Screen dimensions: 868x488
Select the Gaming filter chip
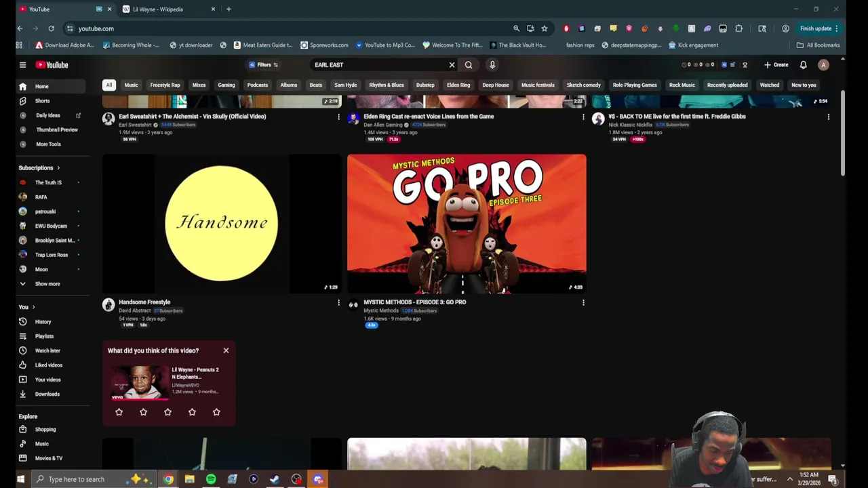(226, 85)
